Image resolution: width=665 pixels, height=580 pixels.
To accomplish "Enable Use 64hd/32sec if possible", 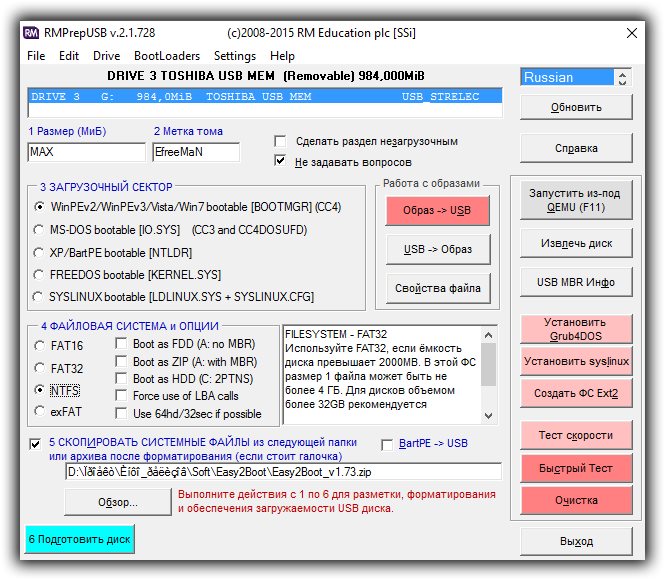I will point(121,413).
